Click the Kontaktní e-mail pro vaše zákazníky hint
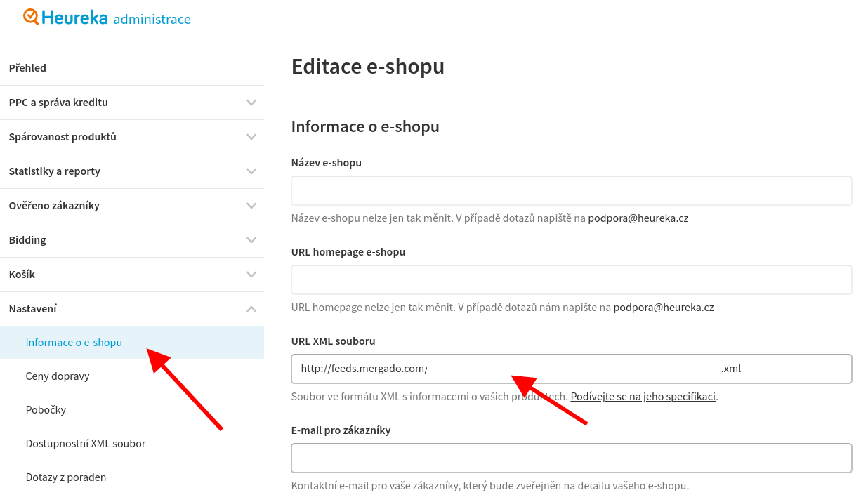Screen dimensions: 868x495 click(x=490, y=486)
